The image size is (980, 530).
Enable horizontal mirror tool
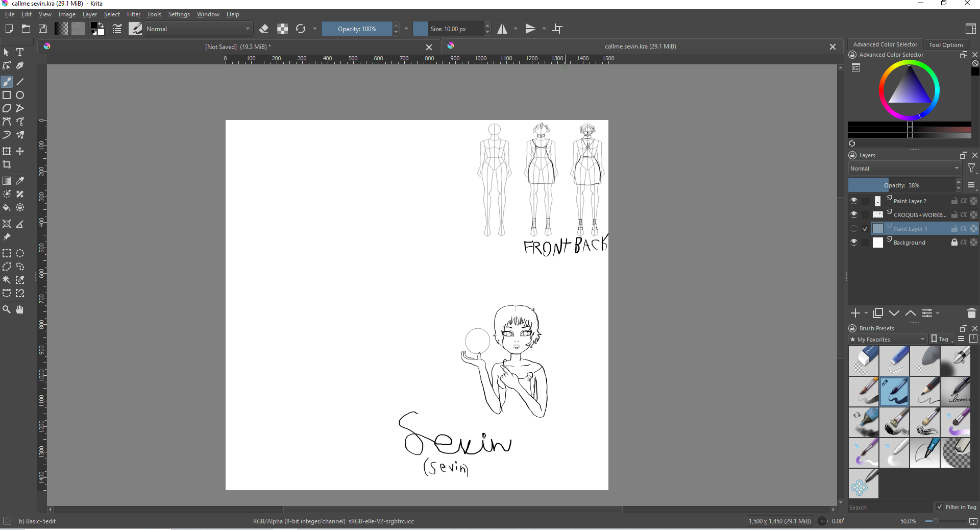pyautogui.click(x=503, y=29)
